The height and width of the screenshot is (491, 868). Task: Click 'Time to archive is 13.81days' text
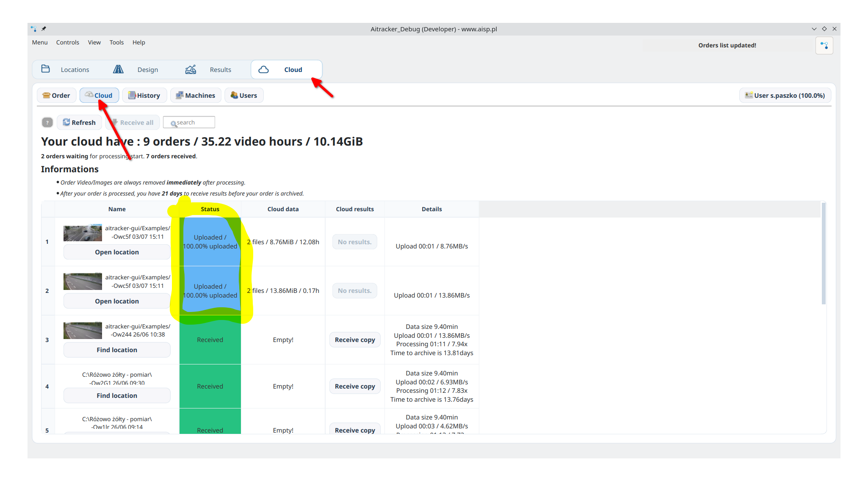pos(431,353)
